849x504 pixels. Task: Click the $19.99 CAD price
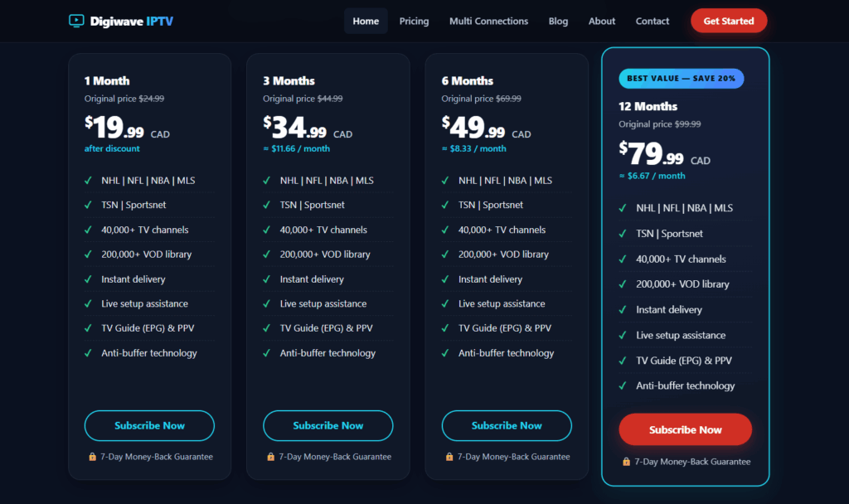pyautogui.click(x=127, y=127)
